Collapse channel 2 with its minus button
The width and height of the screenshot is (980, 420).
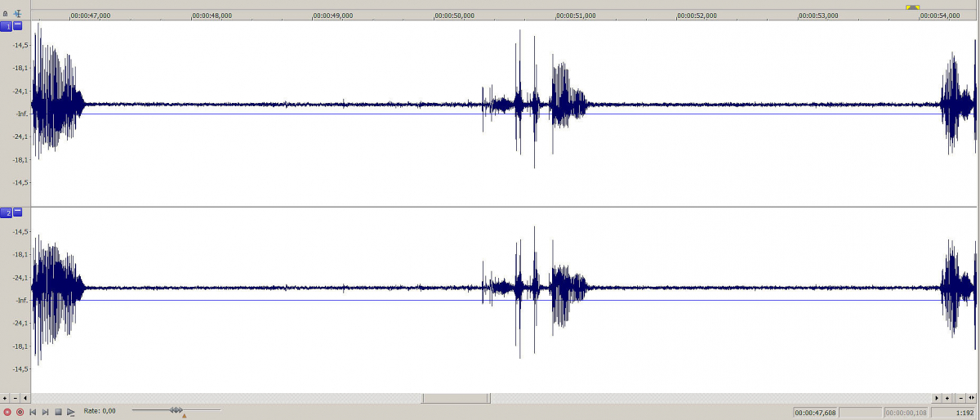click(x=18, y=212)
